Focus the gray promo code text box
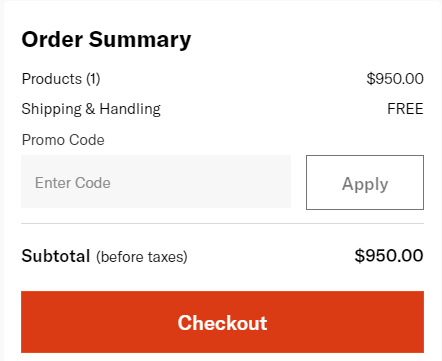This screenshot has width=442, height=361. [156, 181]
